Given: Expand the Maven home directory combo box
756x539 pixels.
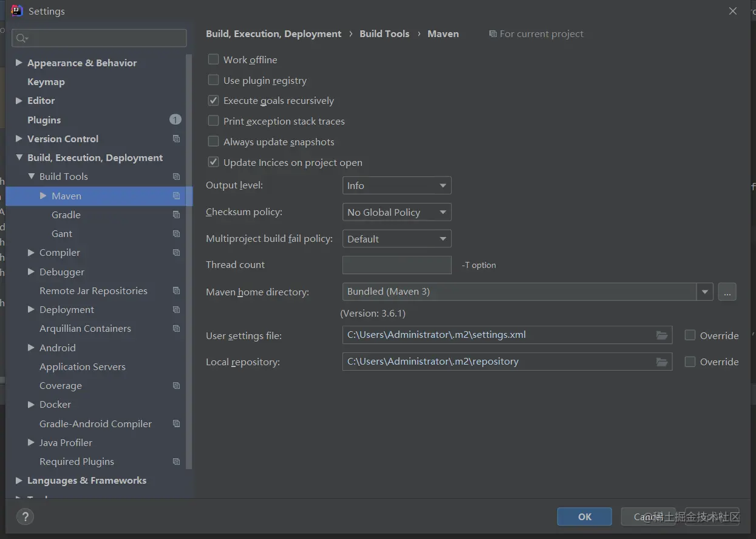Looking at the screenshot, I should [x=704, y=292].
